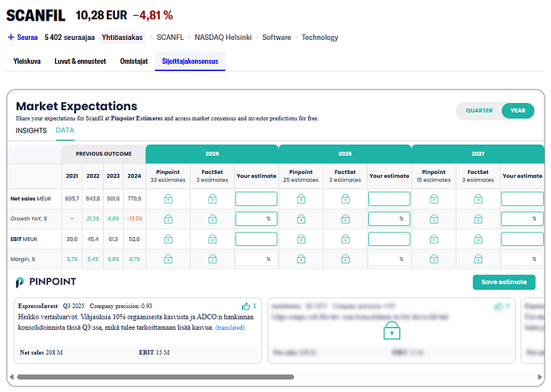This screenshot has height=392, width=551.
Task: Like the EspressoInvest comment with thumbs-up
Action: [246, 306]
